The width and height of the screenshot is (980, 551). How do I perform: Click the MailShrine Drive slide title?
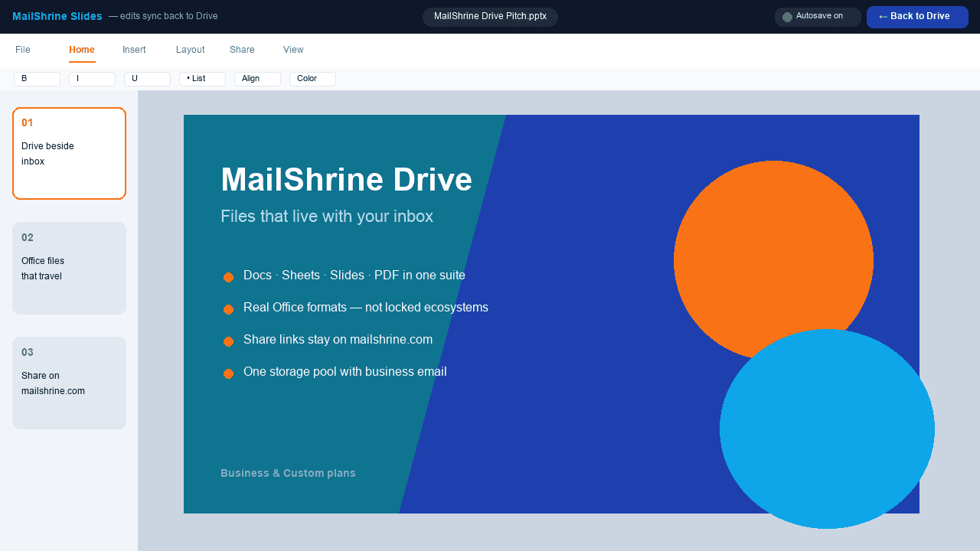click(346, 180)
